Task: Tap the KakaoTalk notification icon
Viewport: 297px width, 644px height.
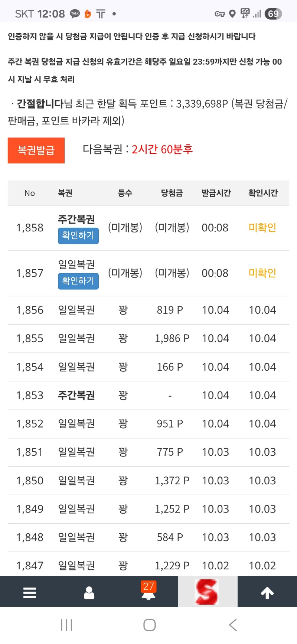Action: (x=75, y=14)
